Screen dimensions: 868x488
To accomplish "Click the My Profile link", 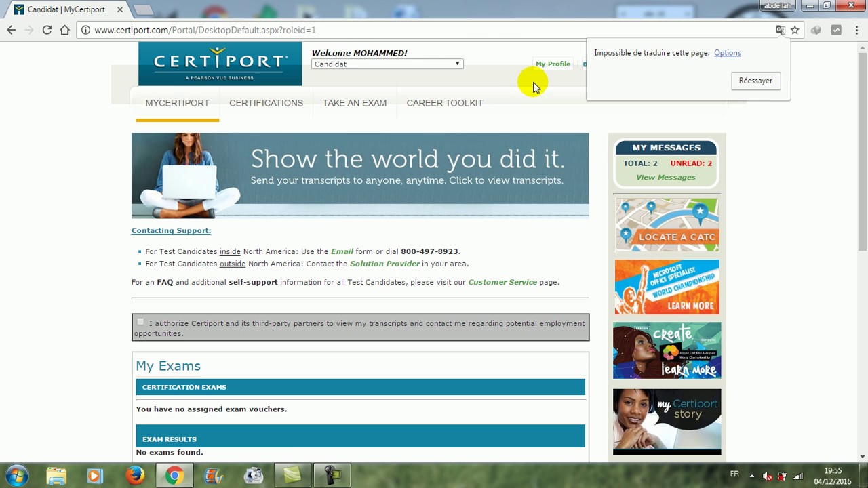I will click(x=553, y=64).
